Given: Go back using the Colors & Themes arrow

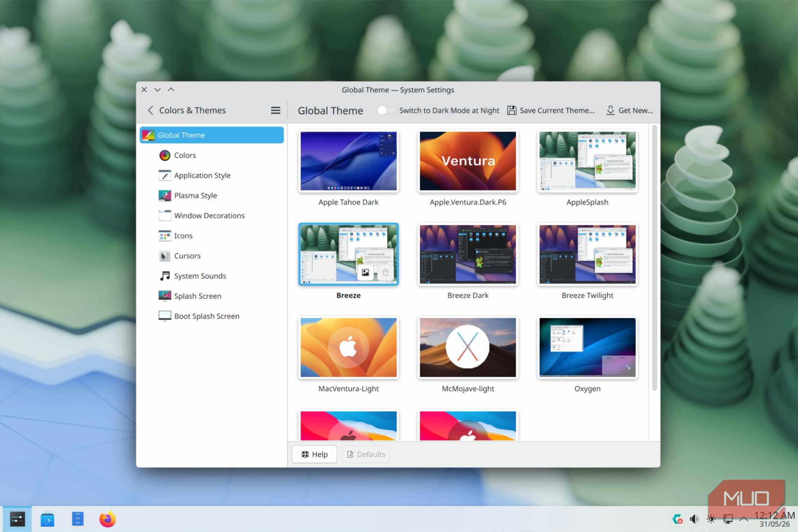Looking at the screenshot, I should click(150, 111).
